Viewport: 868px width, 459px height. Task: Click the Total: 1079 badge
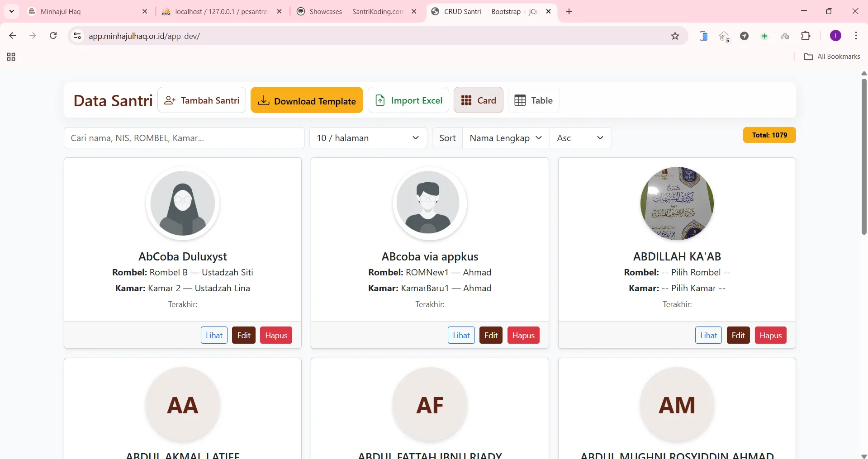pos(769,135)
